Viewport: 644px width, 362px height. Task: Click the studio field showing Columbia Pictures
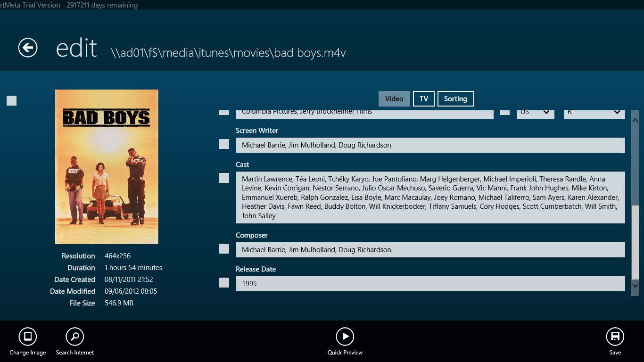tap(364, 112)
